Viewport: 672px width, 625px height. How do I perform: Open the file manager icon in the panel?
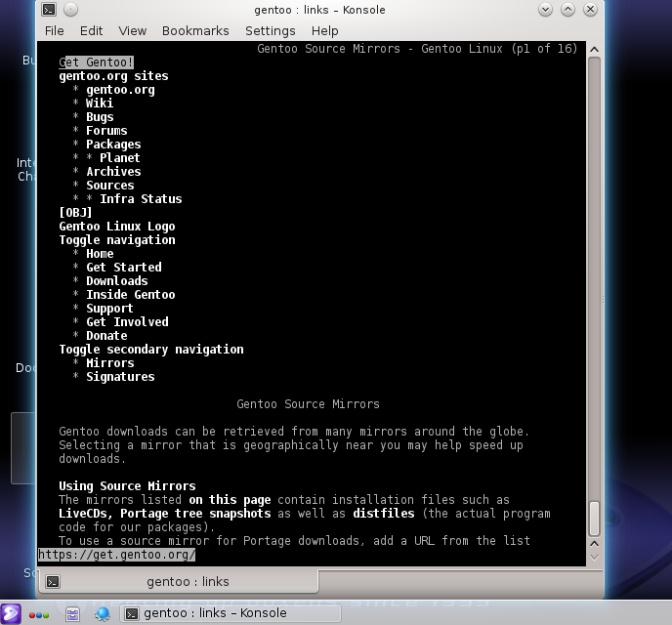click(72, 614)
